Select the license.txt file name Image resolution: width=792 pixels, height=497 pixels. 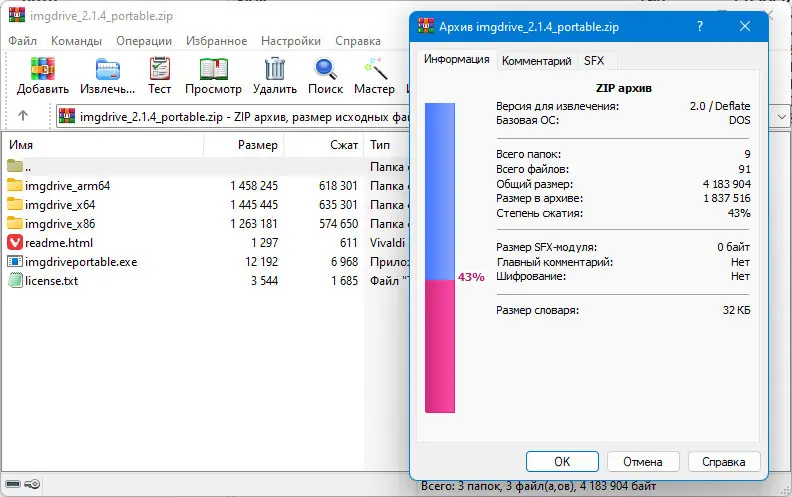click(x=52, y=281)
